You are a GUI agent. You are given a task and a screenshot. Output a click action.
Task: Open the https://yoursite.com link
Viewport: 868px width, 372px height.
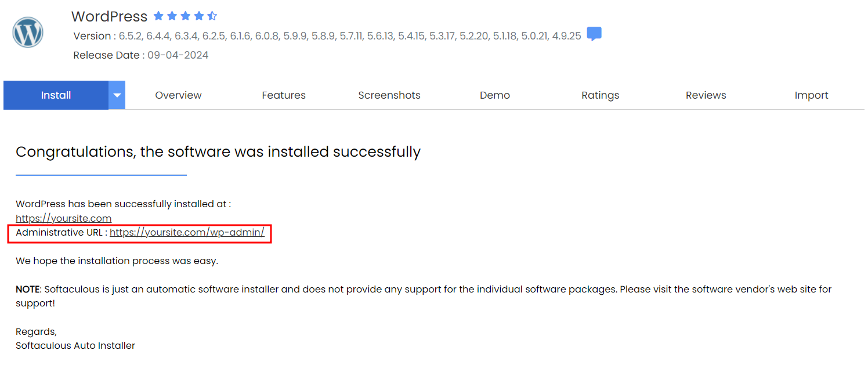click(64, 218)
